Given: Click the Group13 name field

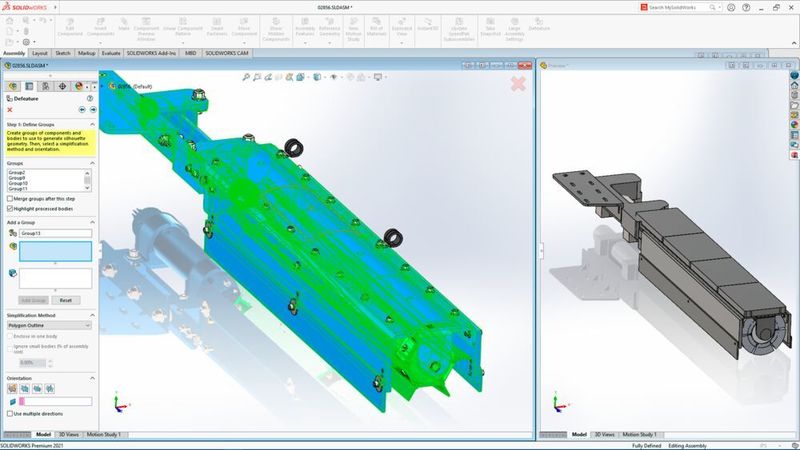Looking at the screenshot, I should [56, 233].
